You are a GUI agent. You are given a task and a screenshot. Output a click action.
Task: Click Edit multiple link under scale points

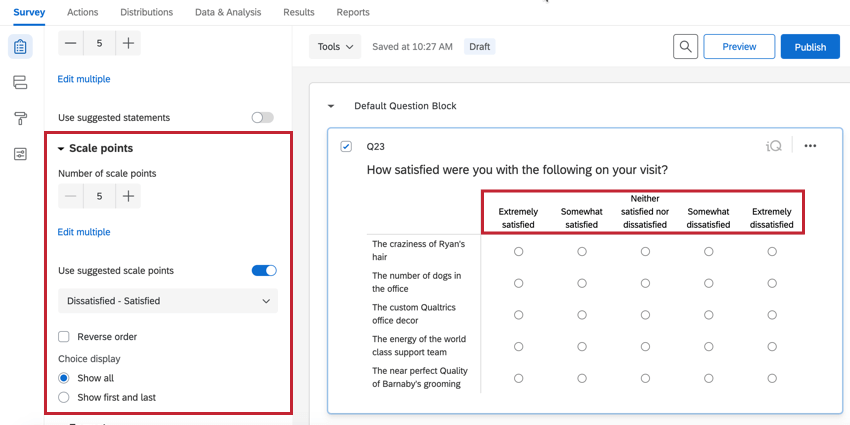[x=84, y=232]
